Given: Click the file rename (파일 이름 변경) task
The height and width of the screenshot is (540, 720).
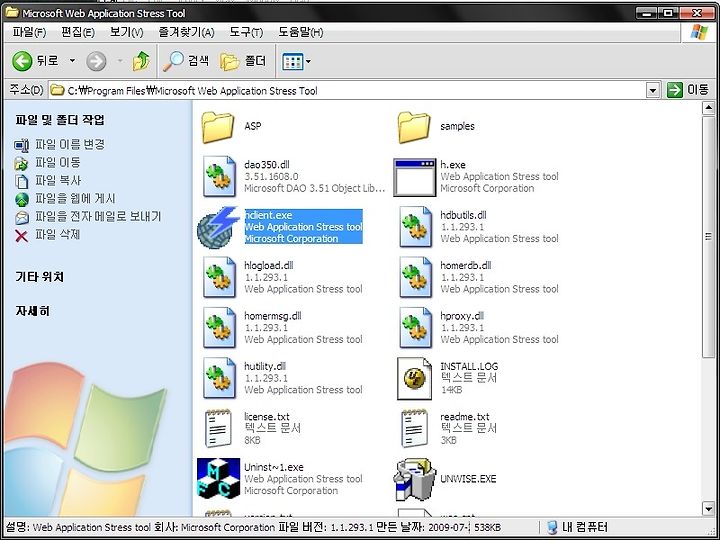Looking at the screenshot, I should tap(60, 145).
